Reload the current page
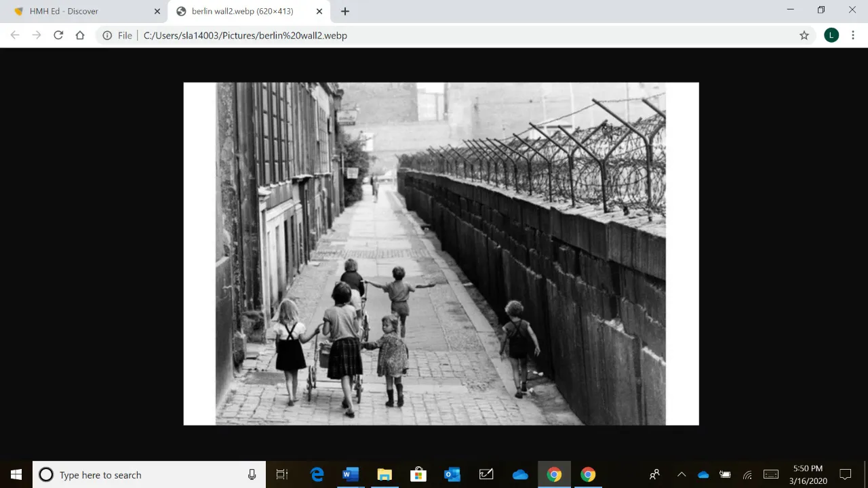 pyautogui.click(x=58, y=35)
